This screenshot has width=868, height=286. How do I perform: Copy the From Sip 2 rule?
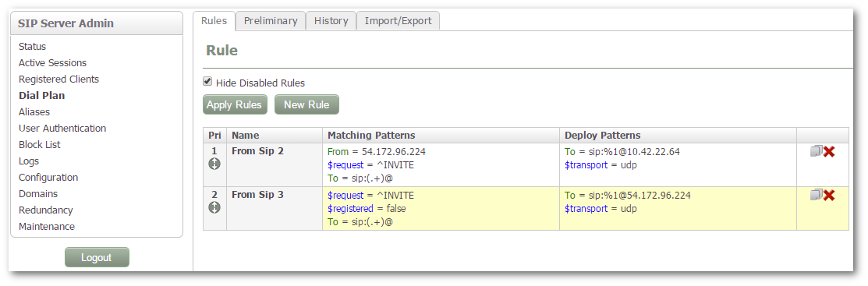pos(816,151)
